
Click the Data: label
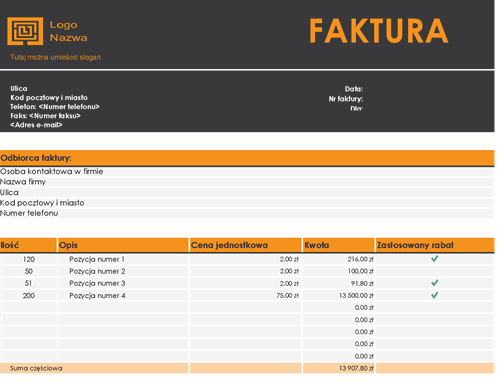point(354,89)
